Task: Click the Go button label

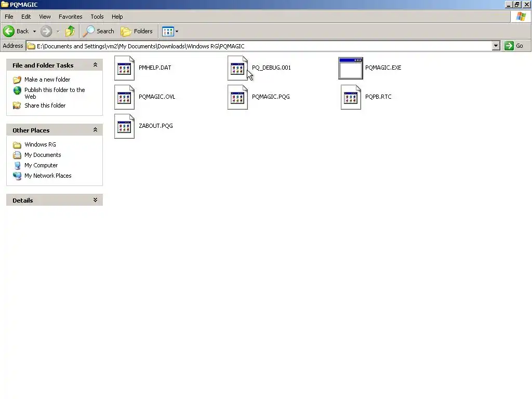Action: 520,46
